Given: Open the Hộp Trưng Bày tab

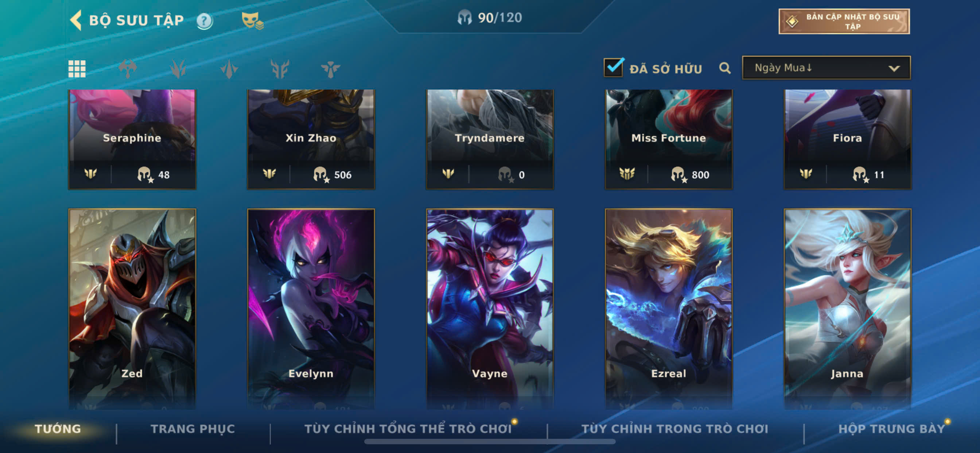Looking at the screenshot, I should 891,429.
